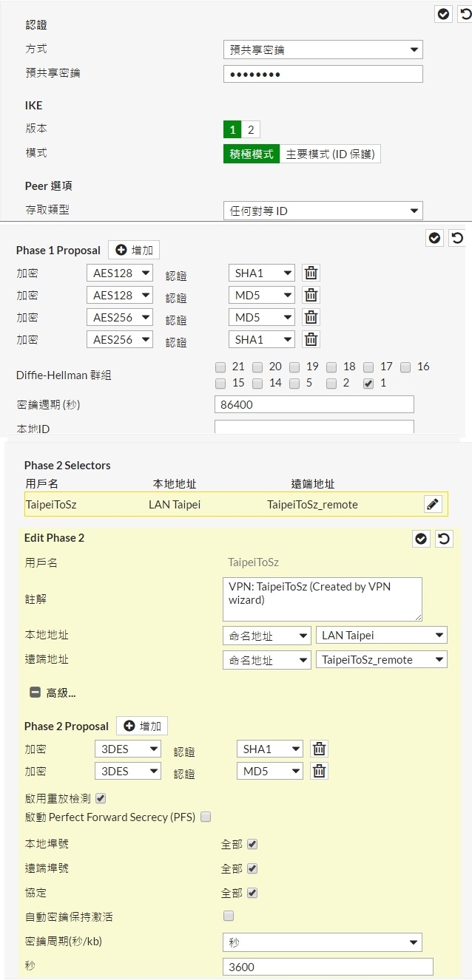Confirm Edit Phase 2 with checkmark icon
Screen dimensions: 472x980
pos(421,539)
